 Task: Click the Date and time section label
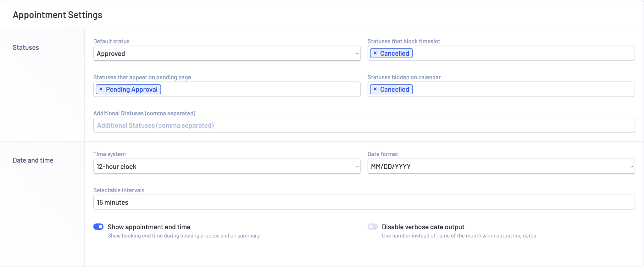coord(33,160)
